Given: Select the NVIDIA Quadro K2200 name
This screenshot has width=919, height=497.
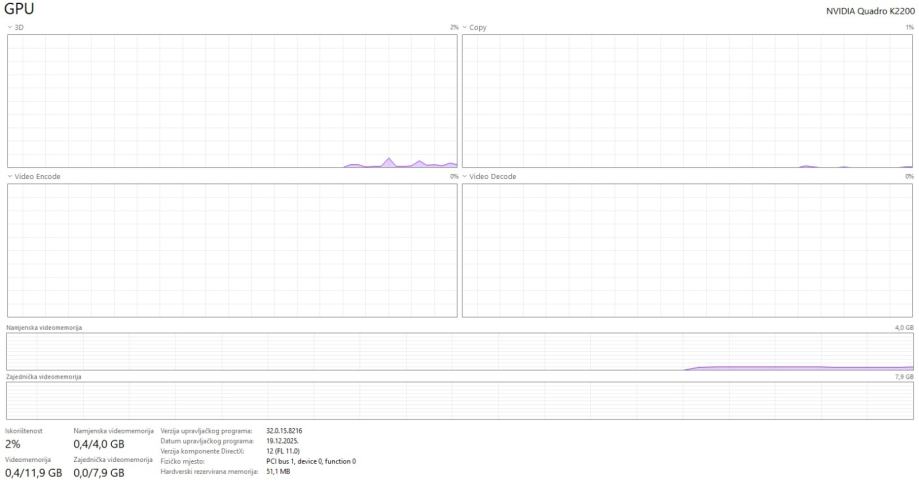Looking at the screenshot, I should [x=870, y=11].
